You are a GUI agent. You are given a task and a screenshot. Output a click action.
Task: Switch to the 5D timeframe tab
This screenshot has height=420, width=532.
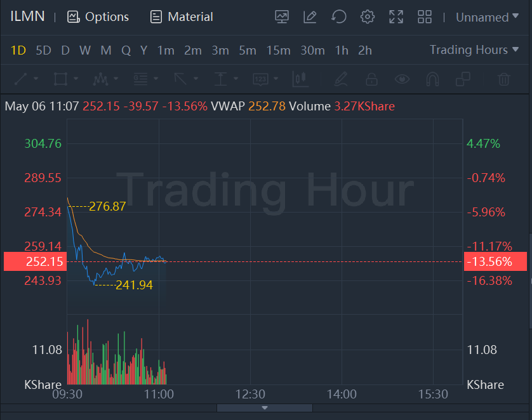(43, 50)
